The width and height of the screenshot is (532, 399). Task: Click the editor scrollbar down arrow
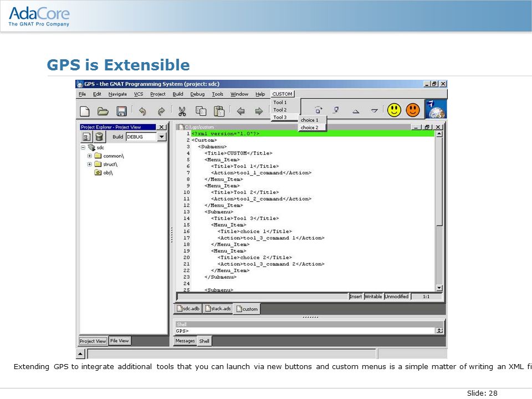click(439, 288)
